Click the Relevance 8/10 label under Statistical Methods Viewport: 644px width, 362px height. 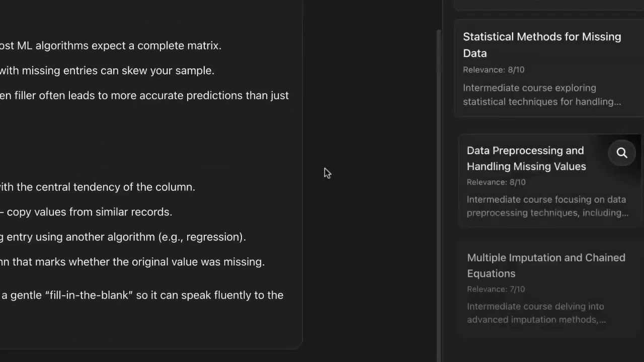click(x=493, y=70)
